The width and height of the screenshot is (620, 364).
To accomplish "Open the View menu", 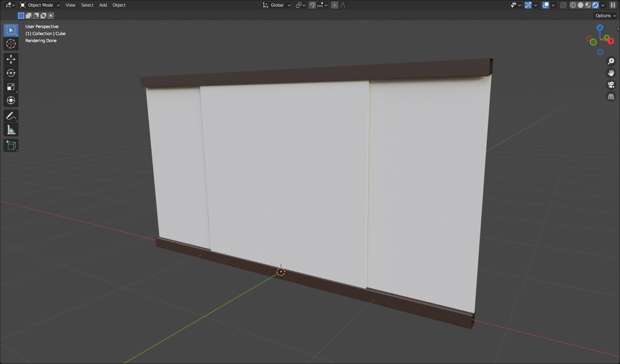I will pyautogui.click(x=70, y=5).
